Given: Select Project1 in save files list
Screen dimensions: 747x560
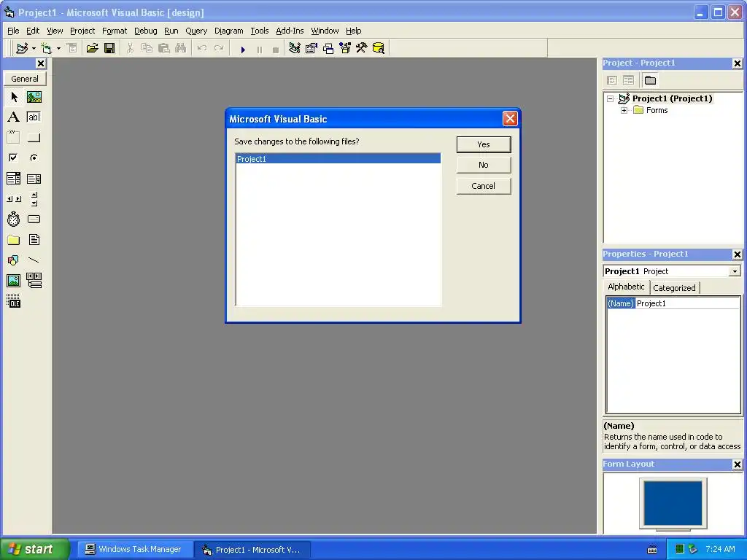Looking at the screenshot, I should point(338,159).
